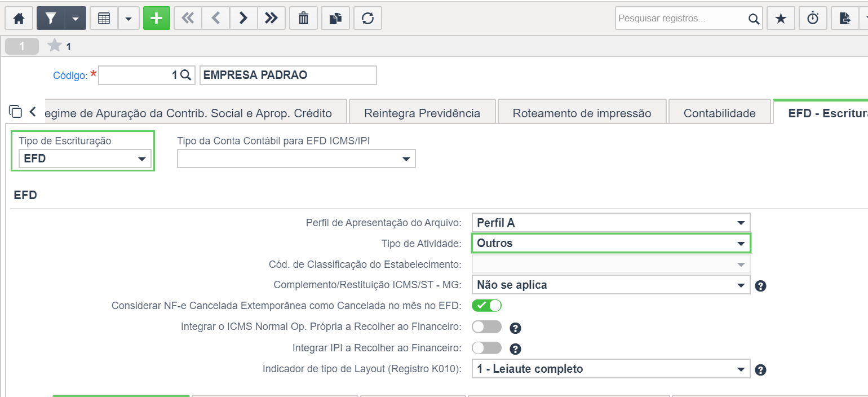Click the Código label link
The image size is (868, 397).
[70, 76]
